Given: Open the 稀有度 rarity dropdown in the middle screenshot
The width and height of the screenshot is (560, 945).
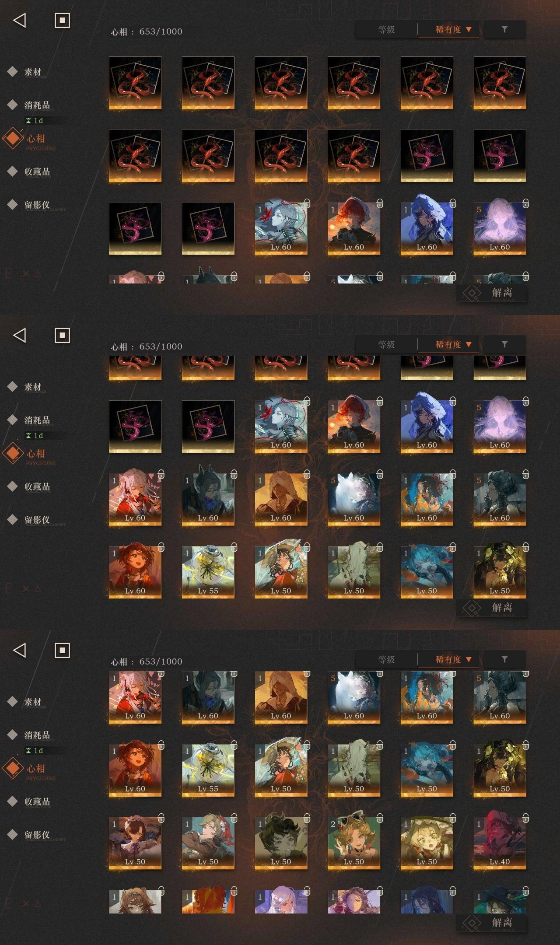Looking at the screenshot, I should (448, 344).
